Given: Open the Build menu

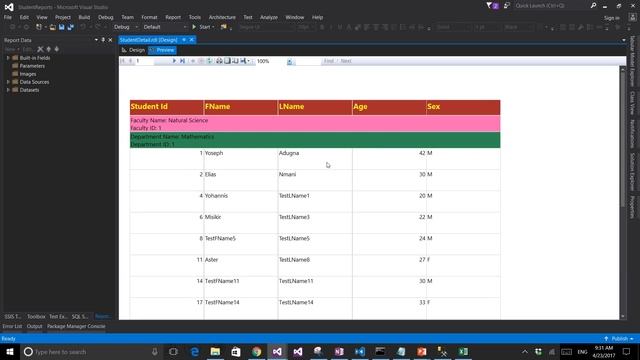Looking at the screenshot, I should tap(84, 17).
